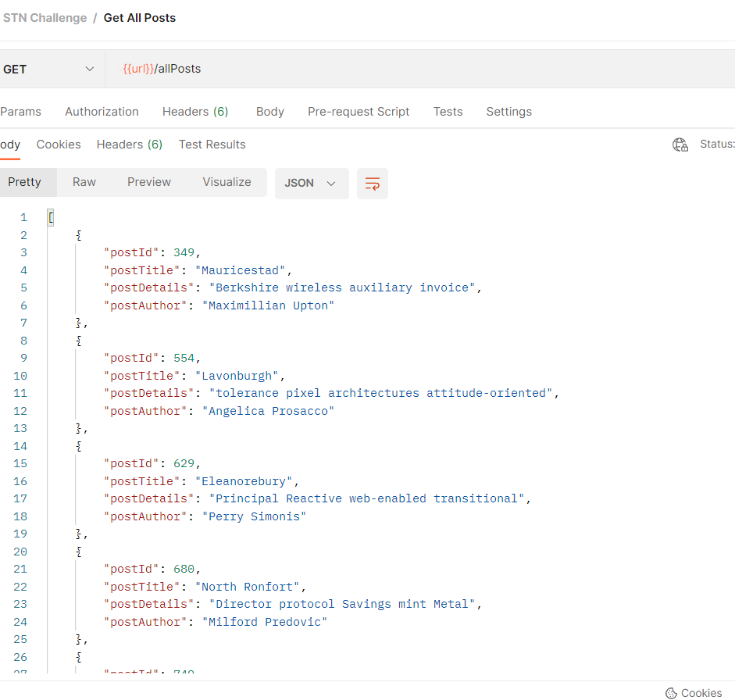
Task: Click the "postDetails" key on line 17
Action: coord(149,499)
